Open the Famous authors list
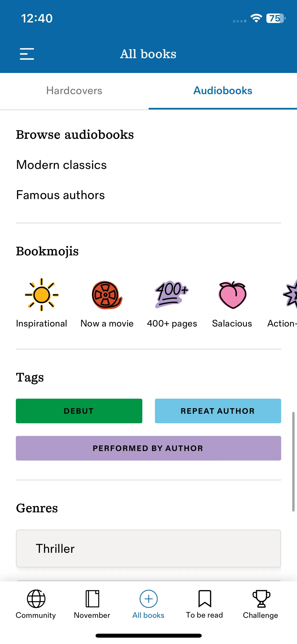This screenshot has height=644, width=297. point(60,195)
